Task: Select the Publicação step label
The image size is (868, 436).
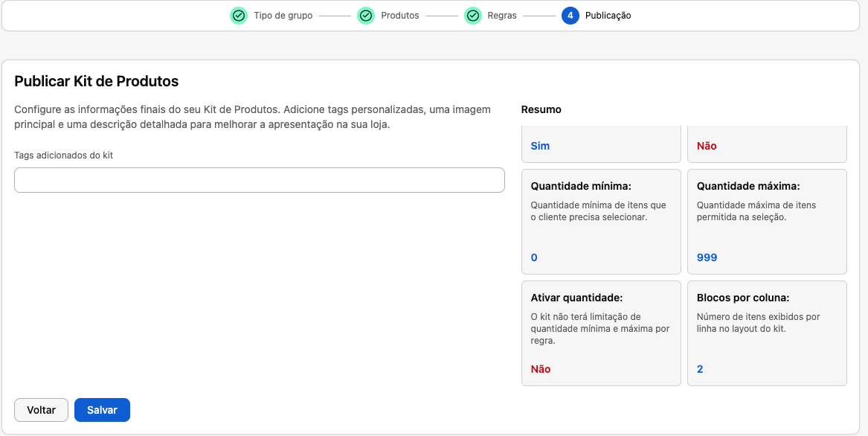Action: pos(608,16)
